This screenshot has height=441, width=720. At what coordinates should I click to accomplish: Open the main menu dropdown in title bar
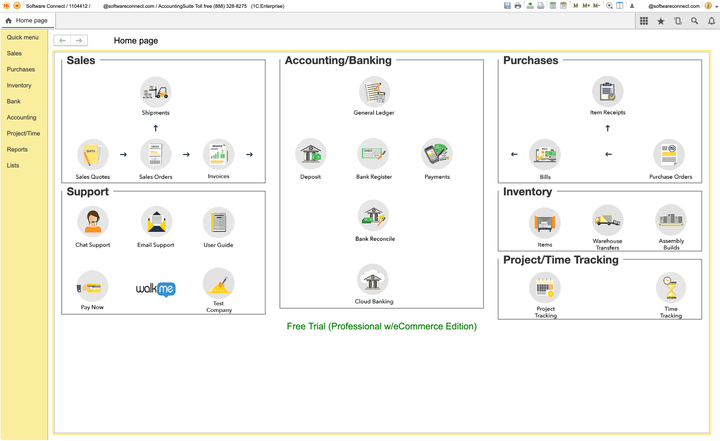tap(17, 6)
